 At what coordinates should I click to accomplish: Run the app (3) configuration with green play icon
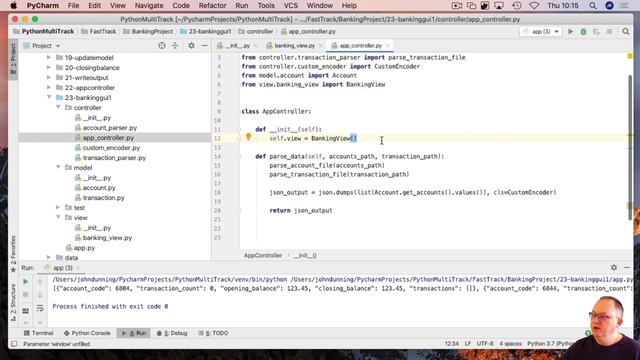tap(571, 31)
